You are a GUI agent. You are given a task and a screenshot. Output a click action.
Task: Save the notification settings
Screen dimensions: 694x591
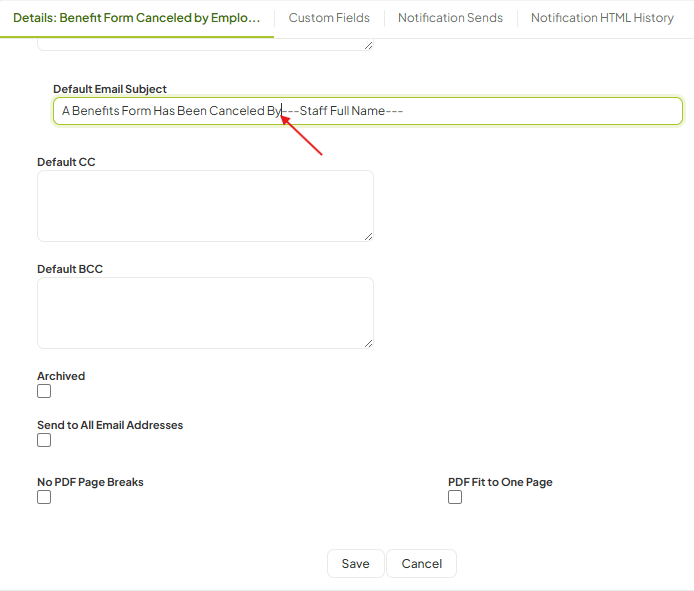click(355, 564)
